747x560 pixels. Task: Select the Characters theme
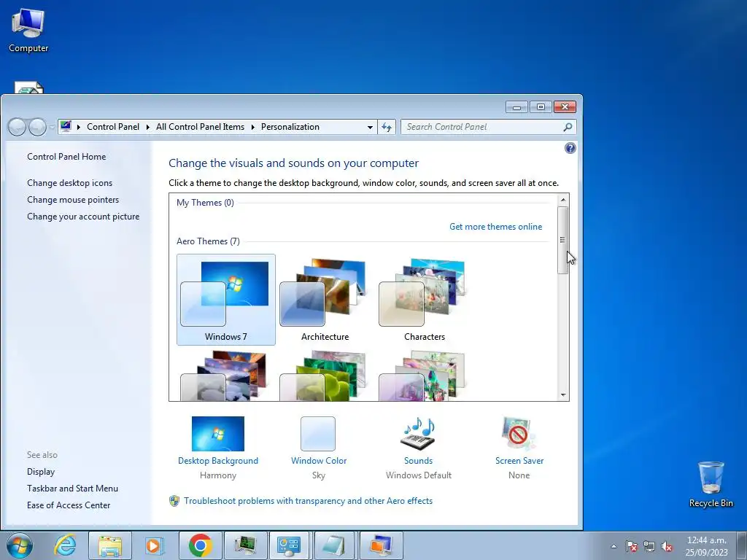tap(424, 300)
